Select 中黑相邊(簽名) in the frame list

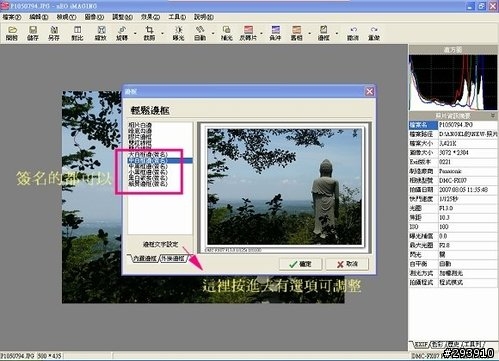[x=148, y=166]
